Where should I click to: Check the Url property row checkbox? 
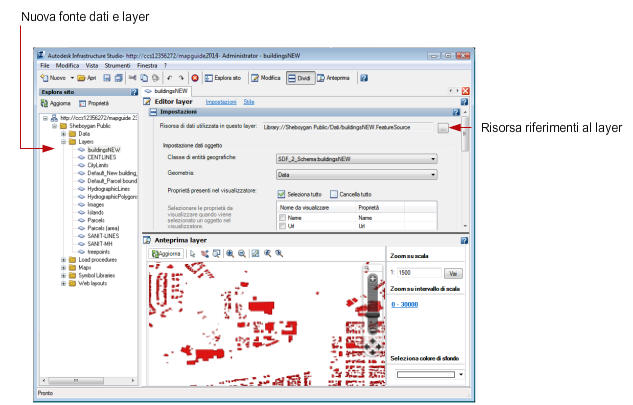282,226
